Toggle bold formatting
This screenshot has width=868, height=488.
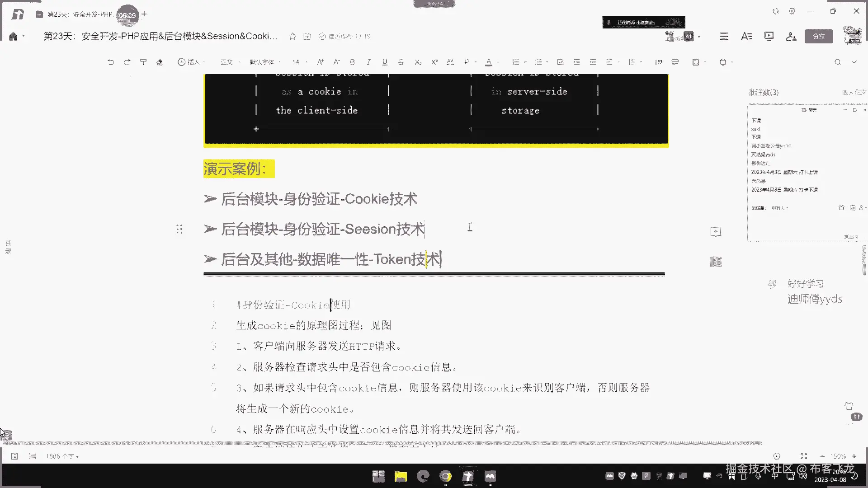(x=352, y=62)
